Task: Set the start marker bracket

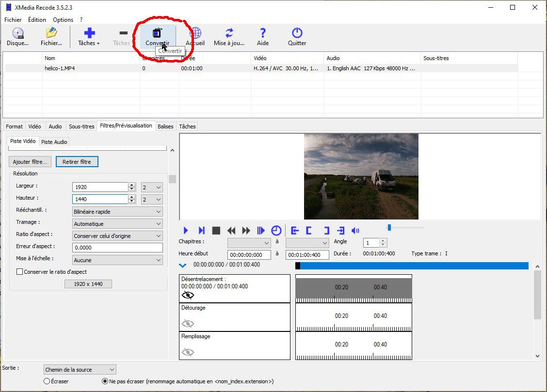Action: click(x=309, y=230)
